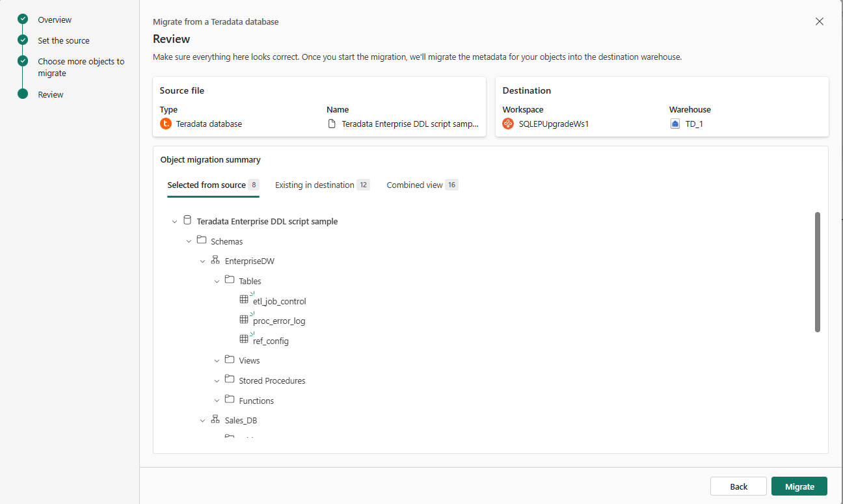The width and height of the screenshot is (843, 504).
Task: Toggle the Sales_DB schema chevron
Action: pyautogui.click(x=203, y=421)
